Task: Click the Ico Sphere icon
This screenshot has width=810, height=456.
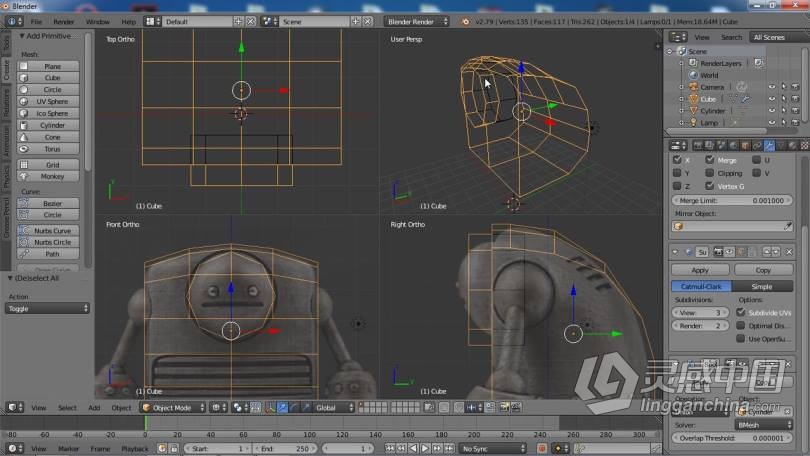Action: [24, 113]
